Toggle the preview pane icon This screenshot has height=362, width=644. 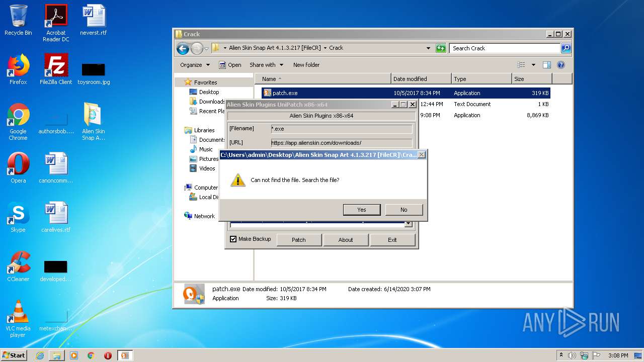click(x=547, y=65)
